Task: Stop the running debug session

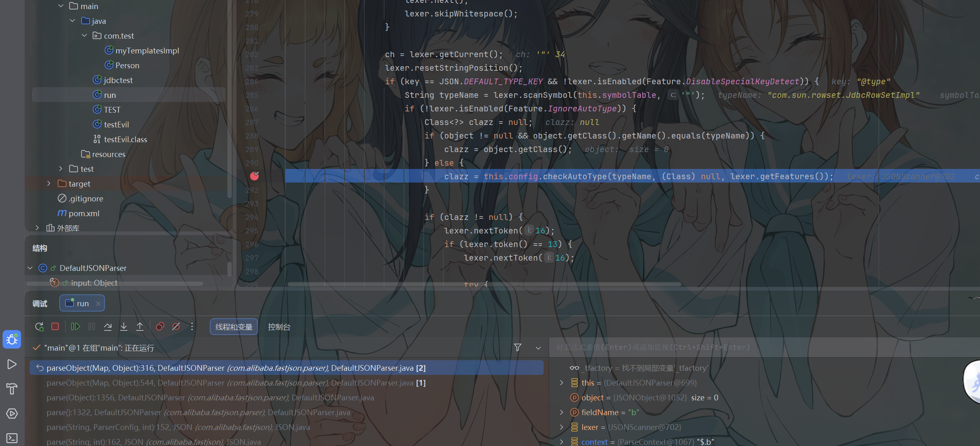Action: pyautogui.click(x=55, y=326)
